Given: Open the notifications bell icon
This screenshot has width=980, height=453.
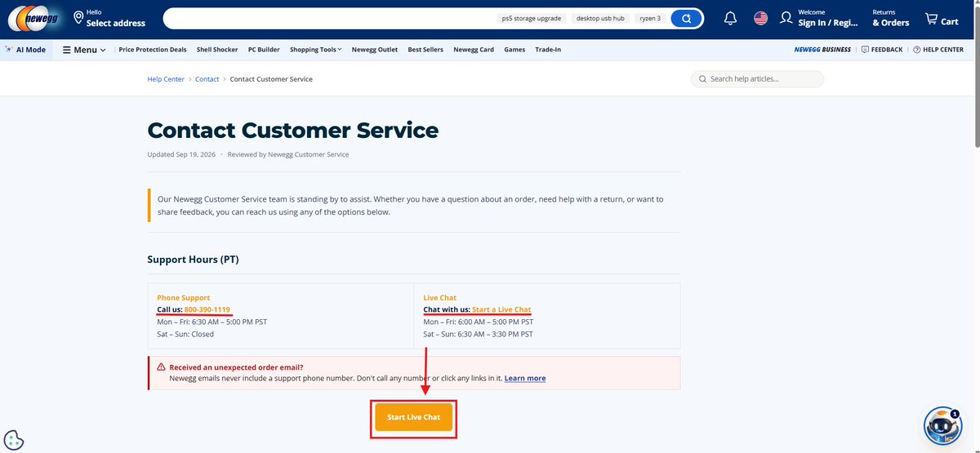Looking at the screenshot, I should click(730, 18).
